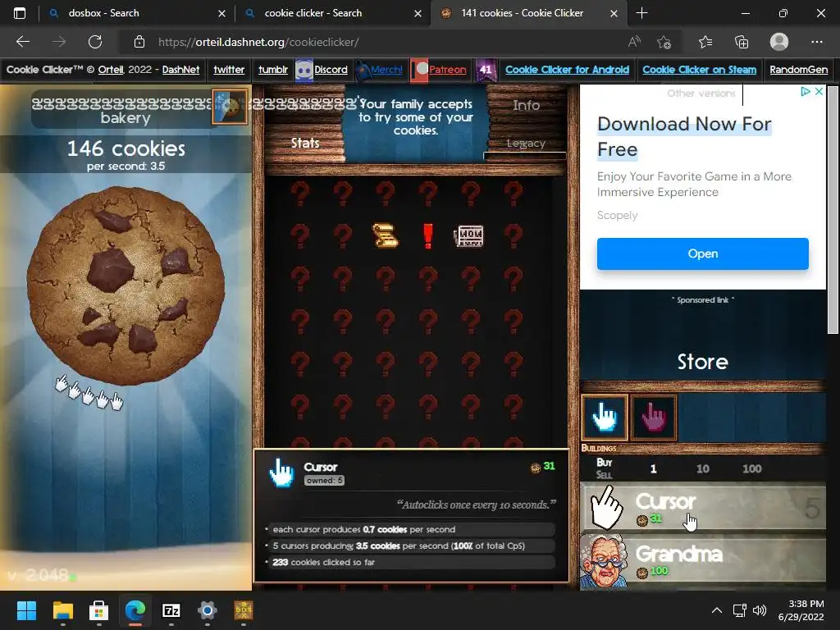Viewport: 840px width, 630px height.
Task: Open DOSBox from taskbar
Action: click(243, 610)
